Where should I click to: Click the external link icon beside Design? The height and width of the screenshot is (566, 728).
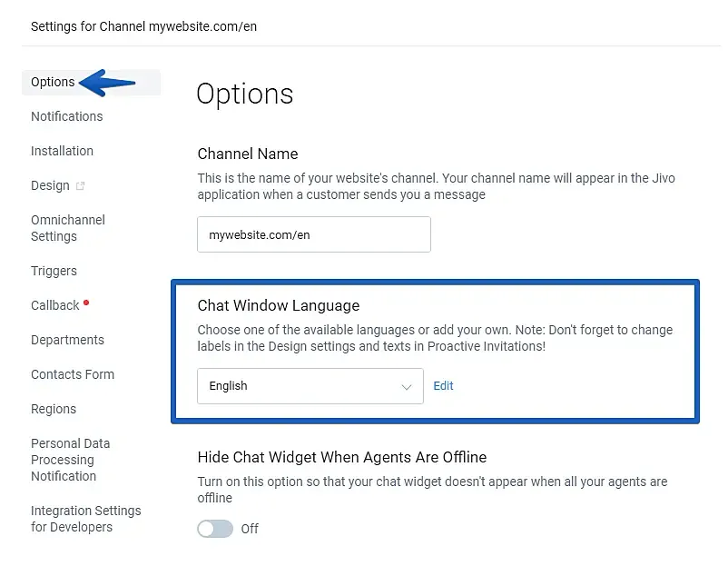(x=80, y=186)
